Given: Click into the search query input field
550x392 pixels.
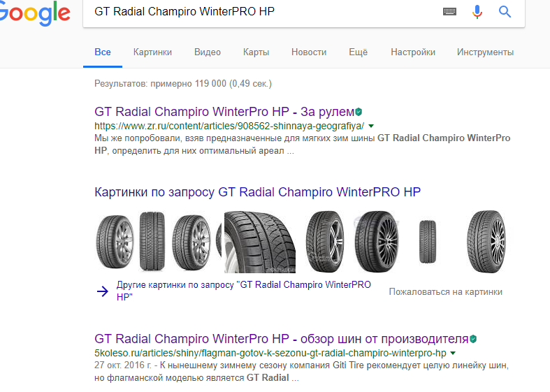Looking at the screenshot, I should point(259,12).
